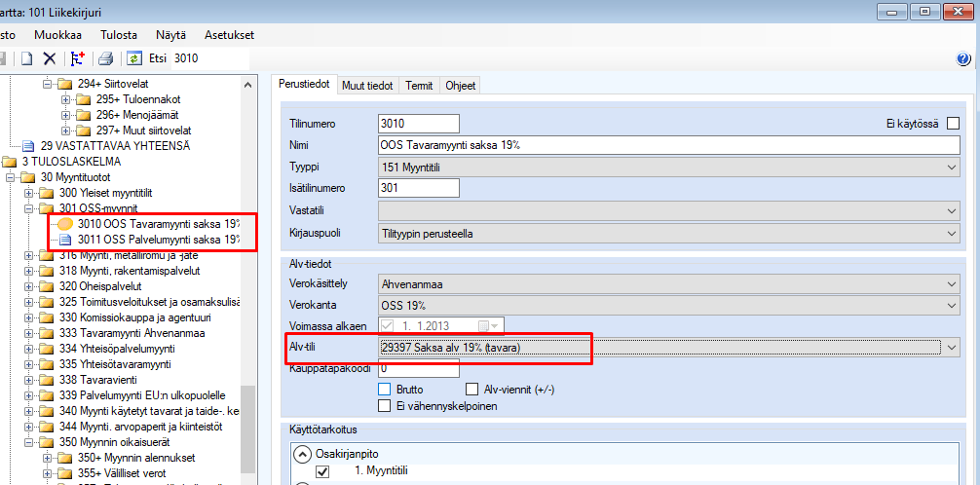Click the delete X toolbar icon

tap(49, 58)
